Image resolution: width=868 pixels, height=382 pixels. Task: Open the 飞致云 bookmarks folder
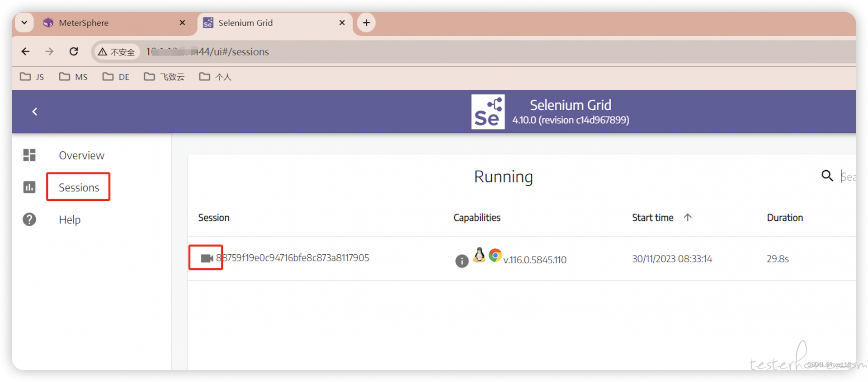[x=164, y=77]
